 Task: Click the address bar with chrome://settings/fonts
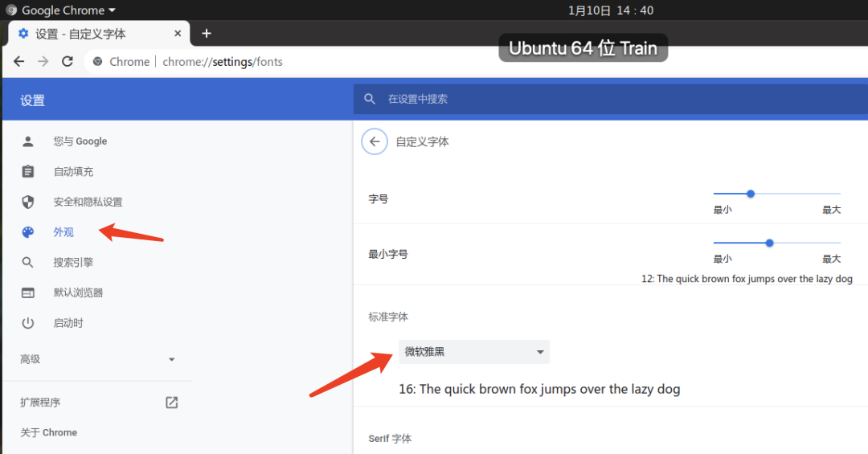click(223, 61)
